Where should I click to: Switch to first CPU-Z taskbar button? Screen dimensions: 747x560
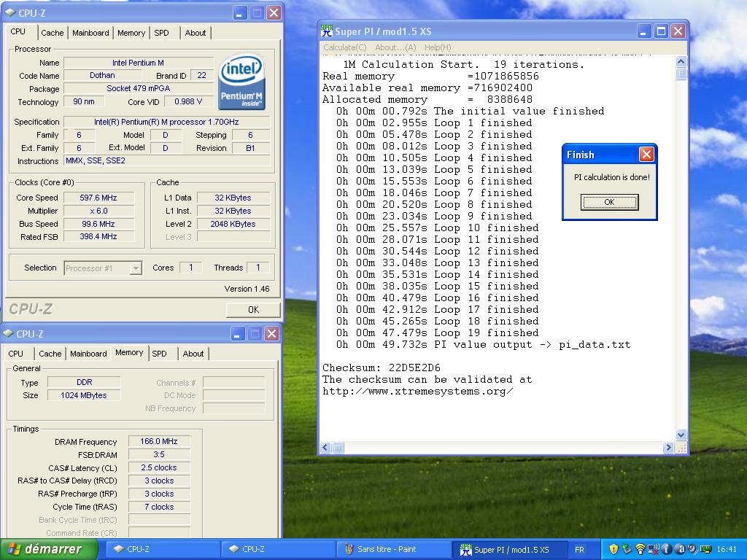click(x=162, y=549)
